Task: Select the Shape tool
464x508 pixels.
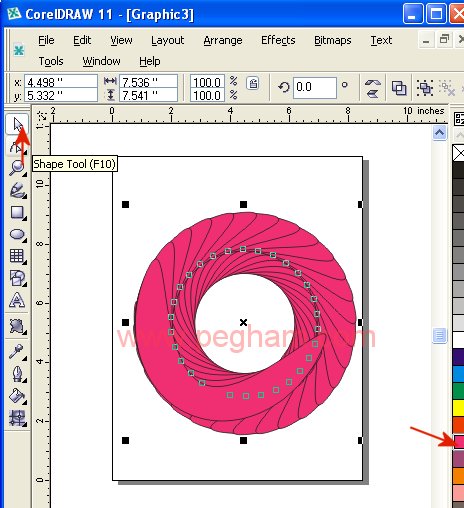Action: click(17, 146)
